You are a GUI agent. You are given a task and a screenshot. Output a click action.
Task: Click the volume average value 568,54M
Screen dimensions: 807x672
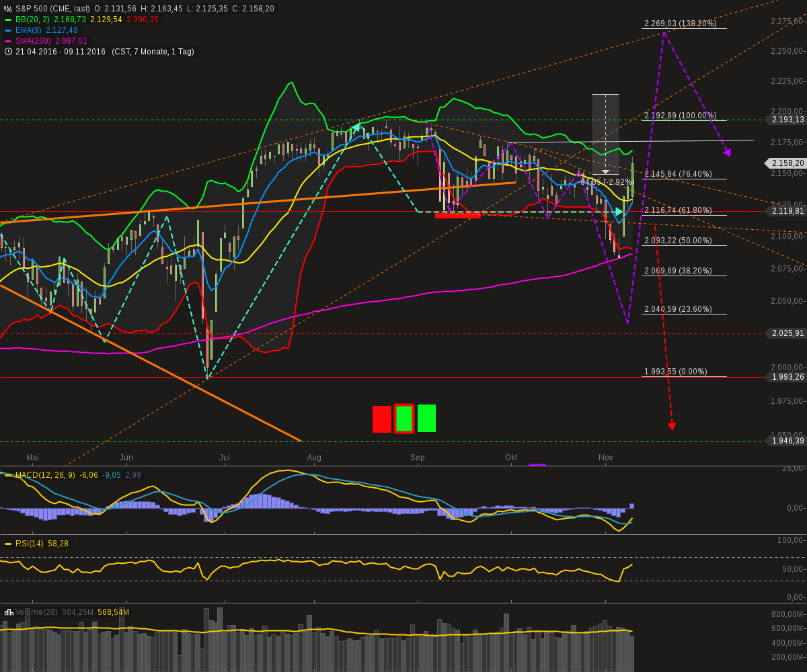click(x=113, y=612)
